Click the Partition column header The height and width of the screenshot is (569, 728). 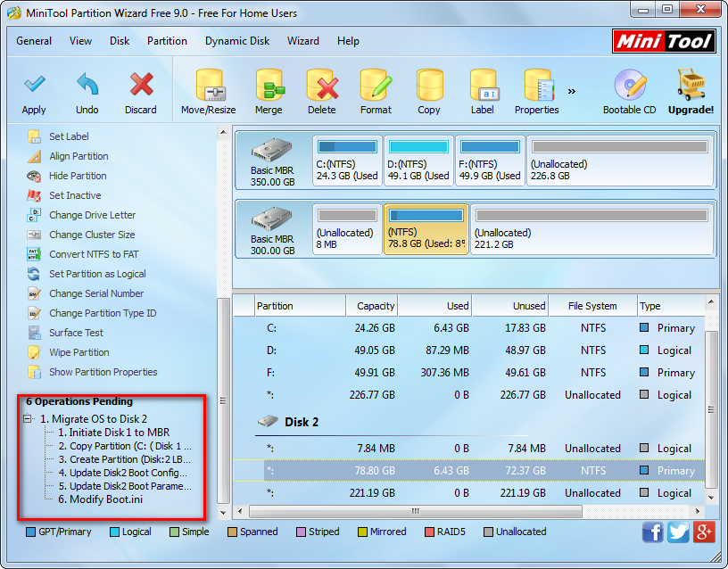pyautogui.click(x=301, y=306)
